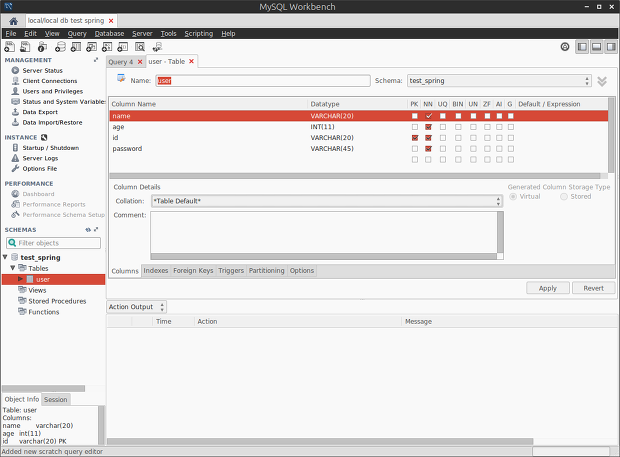Open the home screen tab icon
The height and width of the screenshot is (457, 620).
[13, 21]
